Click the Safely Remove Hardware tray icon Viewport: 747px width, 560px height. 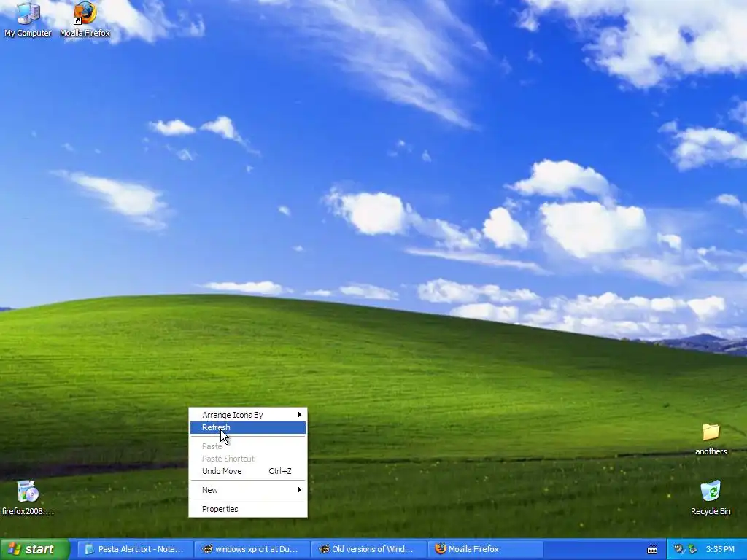click(692, 549)
